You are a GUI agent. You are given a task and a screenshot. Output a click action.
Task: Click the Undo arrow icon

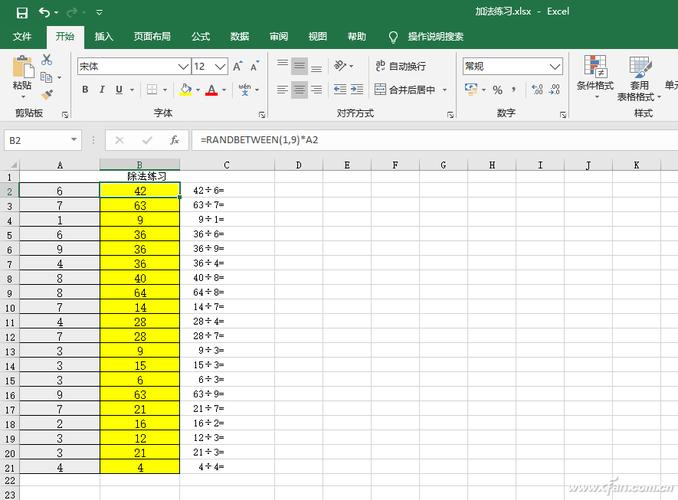click(x=44, y=13)
